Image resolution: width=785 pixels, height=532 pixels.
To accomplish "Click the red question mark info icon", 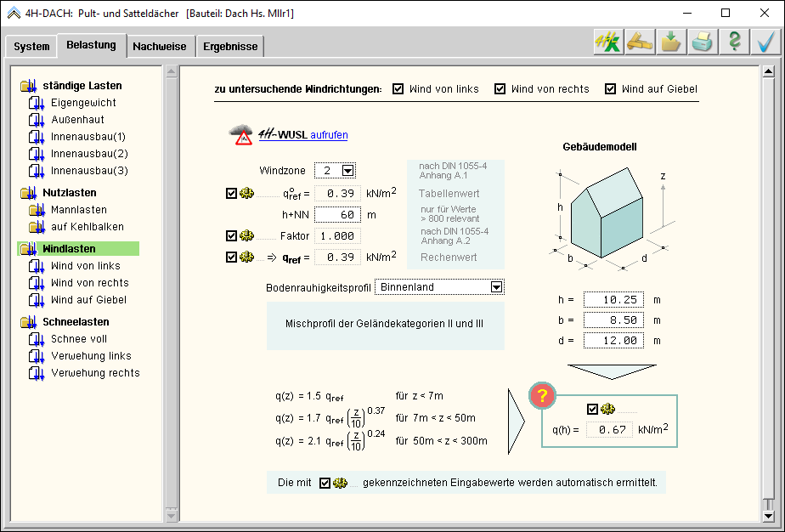I will [x=543, y=397].
